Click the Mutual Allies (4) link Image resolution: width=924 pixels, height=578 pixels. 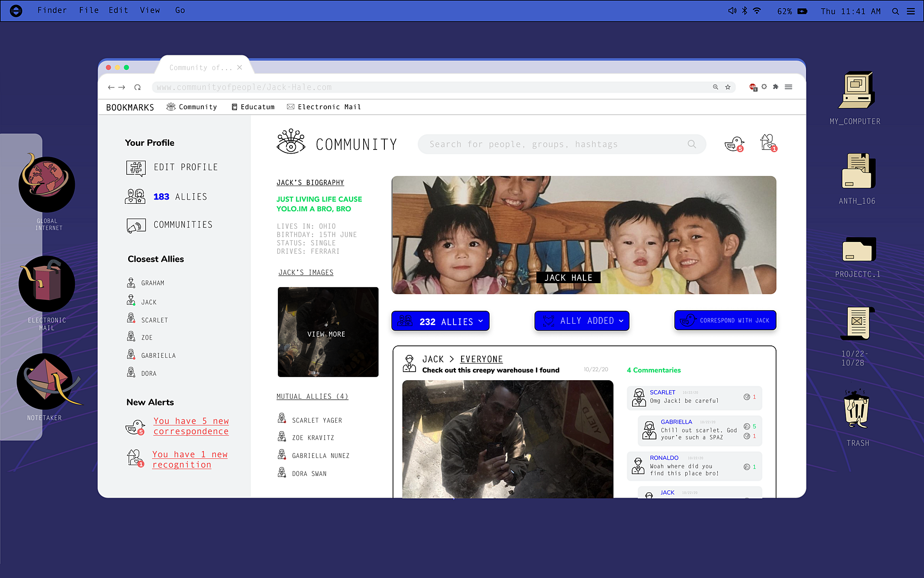click(312, 396)
